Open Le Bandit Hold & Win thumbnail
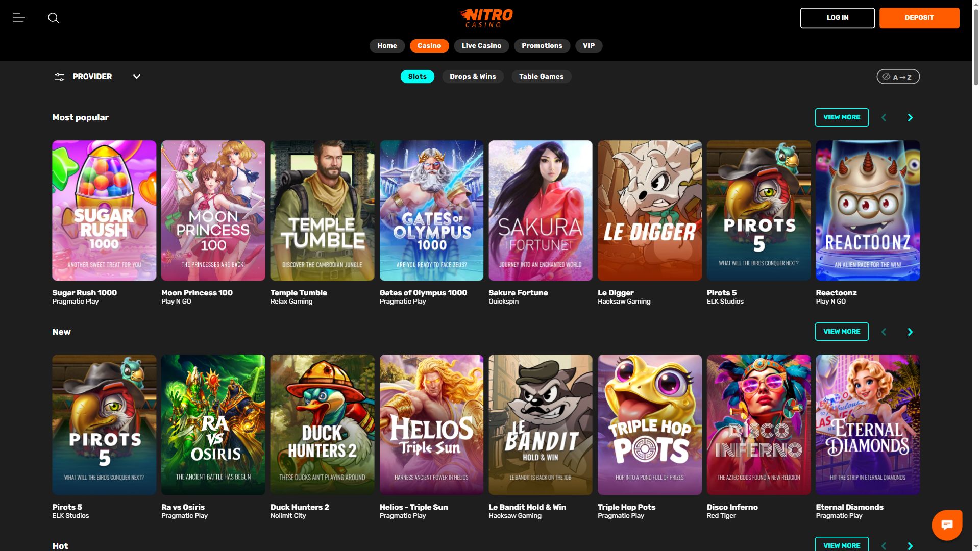The image size is (980, 551). [x=541, y=425]
